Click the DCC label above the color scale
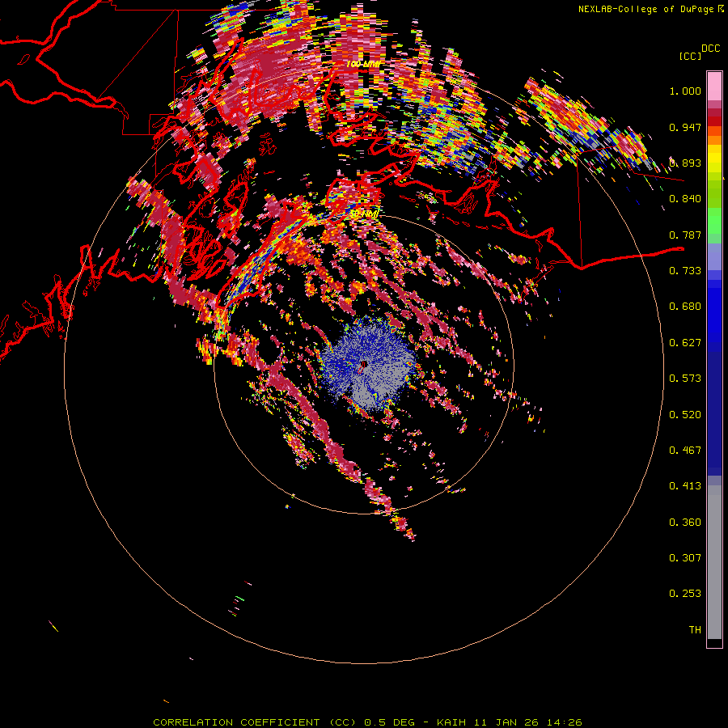 pyautogui.click(x=710, y=49)
